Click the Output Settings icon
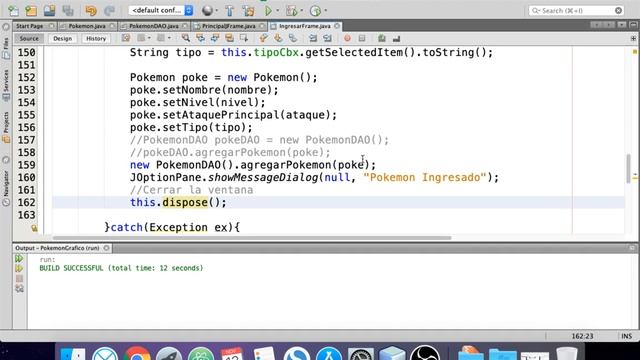Image resolution: width=640 pixels, height=360 pixels. (x=19, y=289)
